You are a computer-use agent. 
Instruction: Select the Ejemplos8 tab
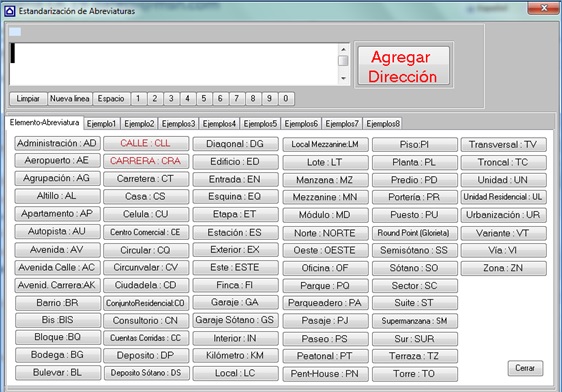(383, 124)
